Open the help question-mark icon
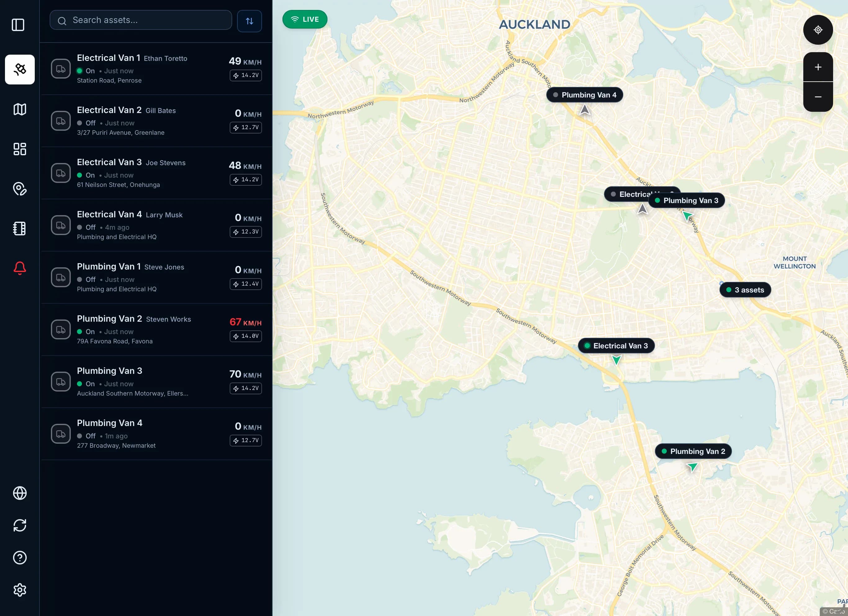 pyautogui.click(x=20, y=557)
